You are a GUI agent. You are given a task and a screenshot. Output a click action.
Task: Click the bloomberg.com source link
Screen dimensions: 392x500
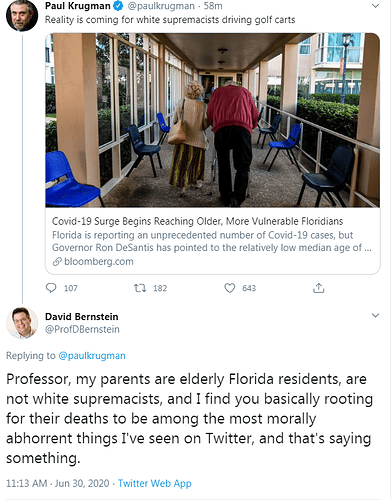99,262
